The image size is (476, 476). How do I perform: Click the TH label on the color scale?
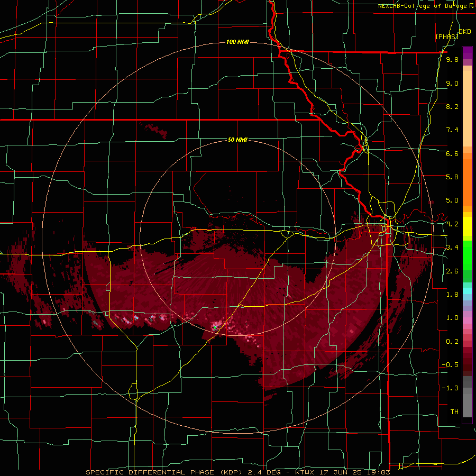454,412
